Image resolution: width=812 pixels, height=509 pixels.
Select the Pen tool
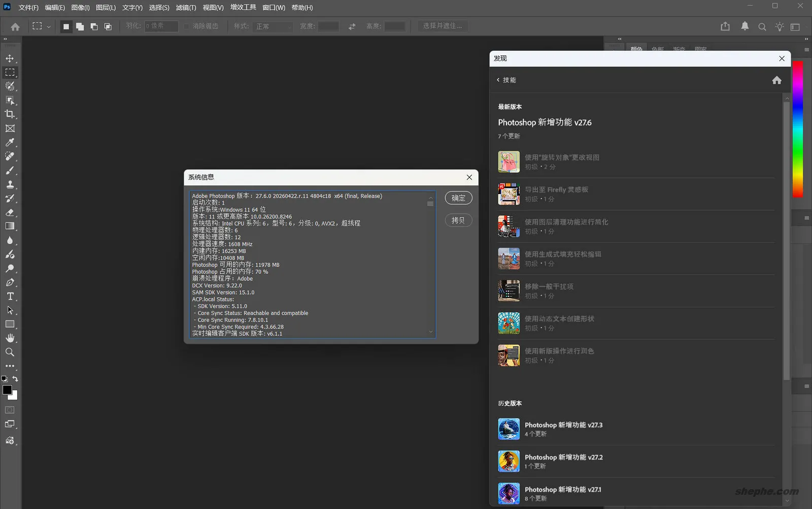[10, 282]
